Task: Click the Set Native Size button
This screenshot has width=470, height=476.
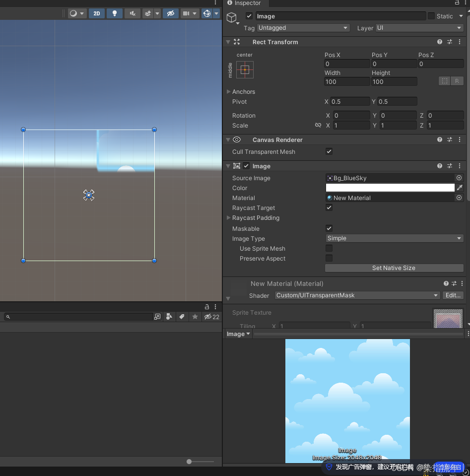Action: [394, 268]
